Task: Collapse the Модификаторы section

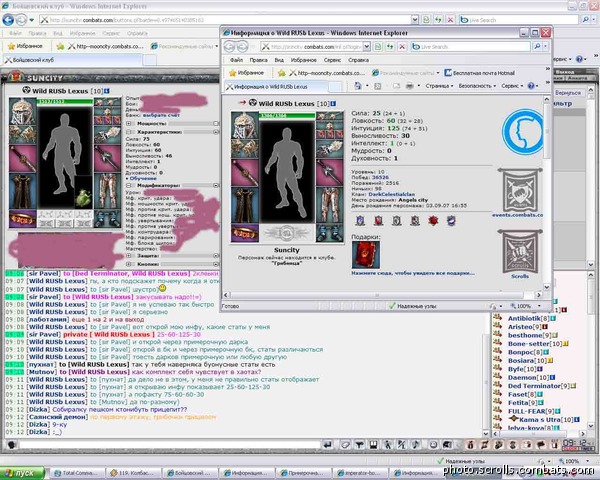Action: 129,186
